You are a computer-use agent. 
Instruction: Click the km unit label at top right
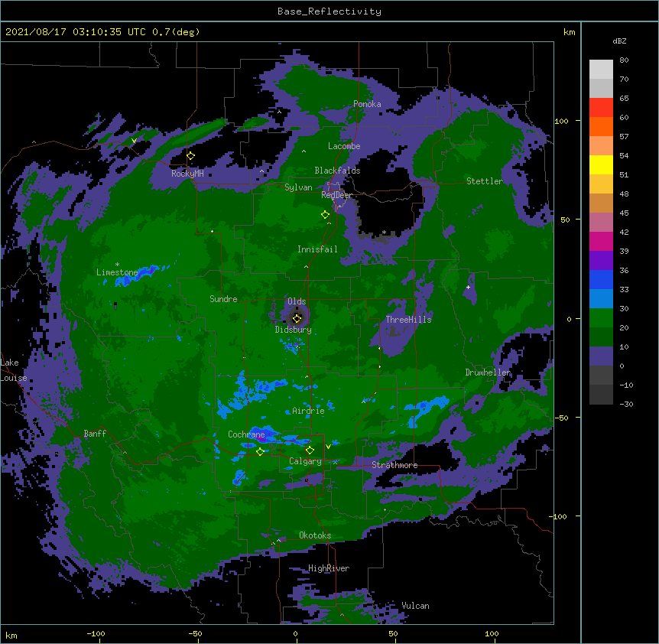point(569,32)
